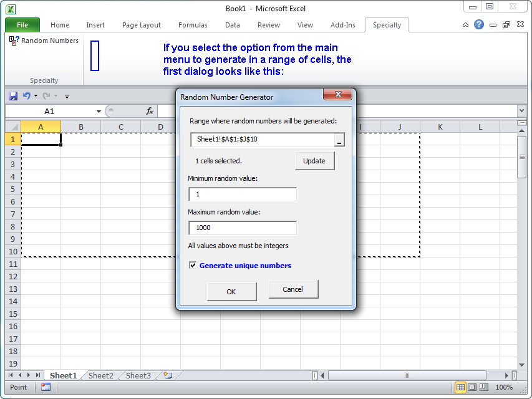Collapse the range selector in the dialog
532x399 pixels.
(339, 140)
